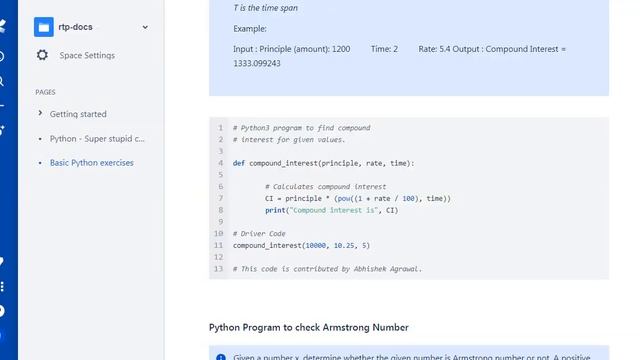Viewport: 640px width, 360px height.
Task: Click the PAGES section label
Action: pyautogui.click(x=45, y=92)
